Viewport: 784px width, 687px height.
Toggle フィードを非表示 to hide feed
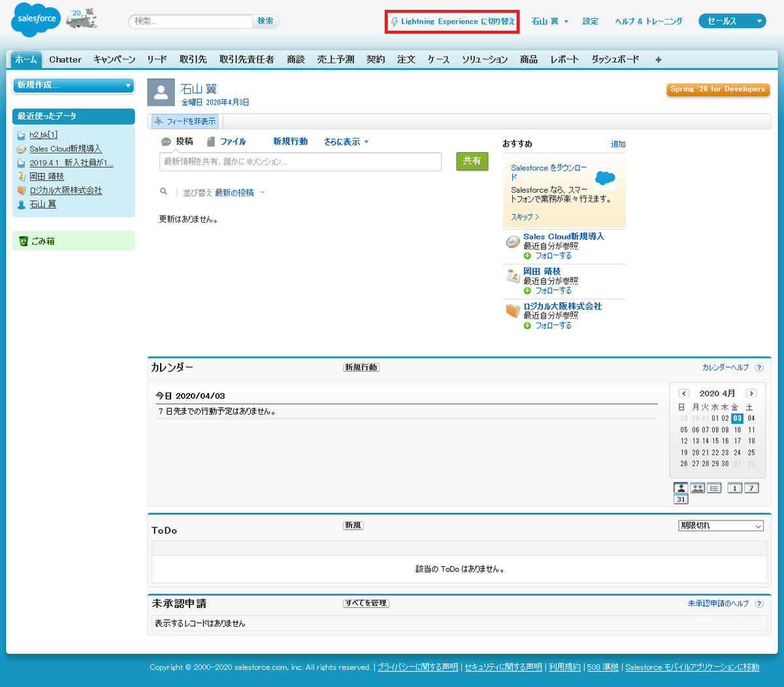[x=184, y=121]
